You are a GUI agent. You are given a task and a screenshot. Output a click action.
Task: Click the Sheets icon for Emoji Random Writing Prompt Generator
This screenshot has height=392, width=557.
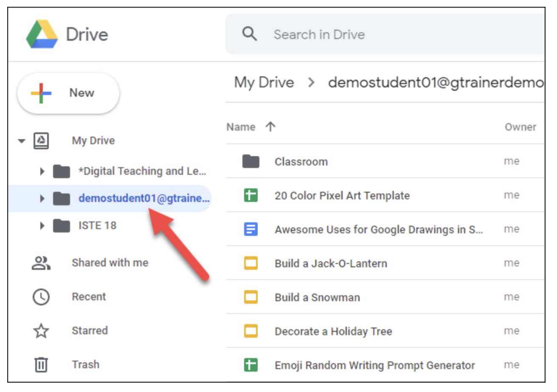251,365
